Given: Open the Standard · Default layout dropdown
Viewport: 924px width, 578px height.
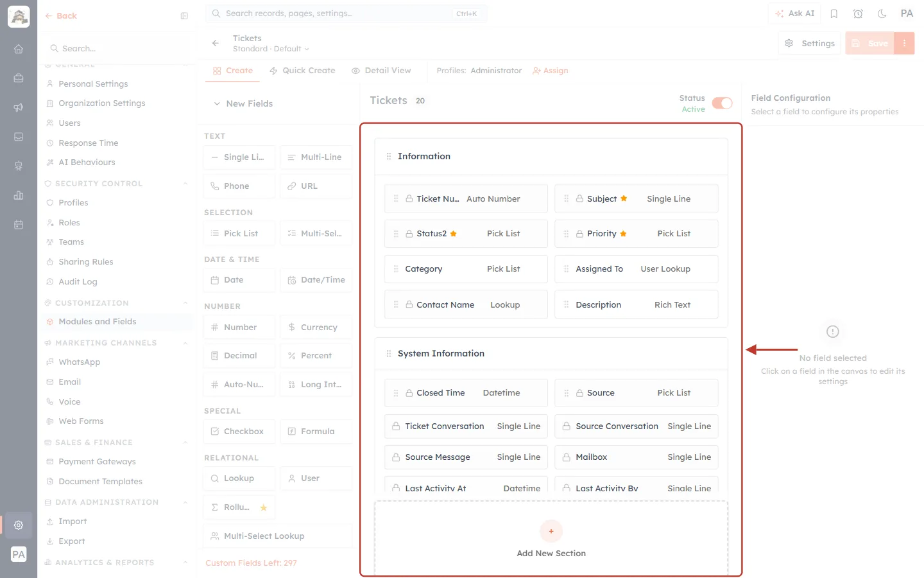Looking at the screenshot, I should pyautogui.click(x=271, y=49).
